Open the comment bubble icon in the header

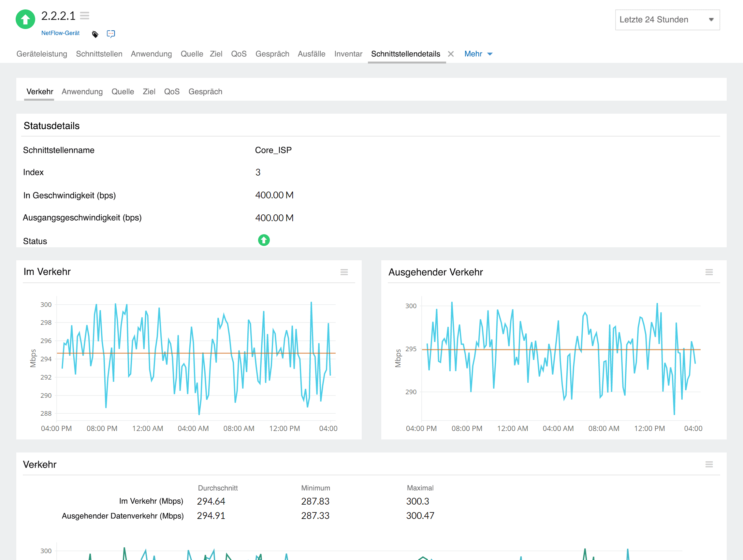111,33
